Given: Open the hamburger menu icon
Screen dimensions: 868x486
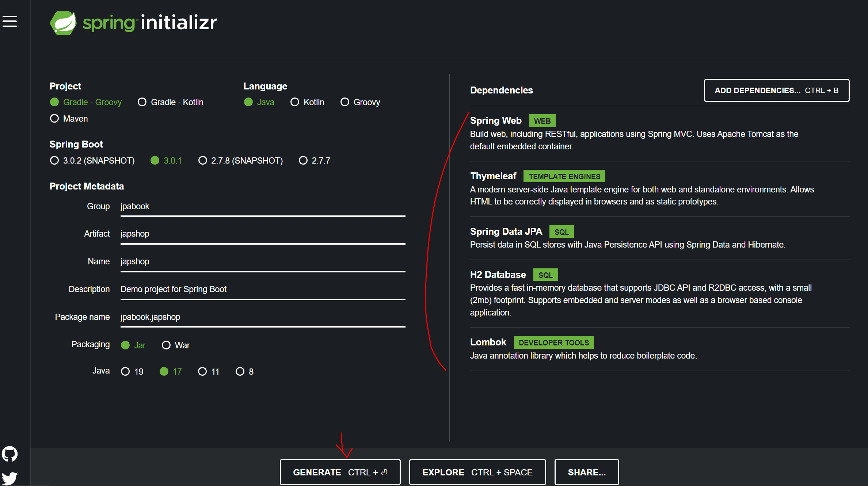Looking at the screenshot, I should click(10, 21).
